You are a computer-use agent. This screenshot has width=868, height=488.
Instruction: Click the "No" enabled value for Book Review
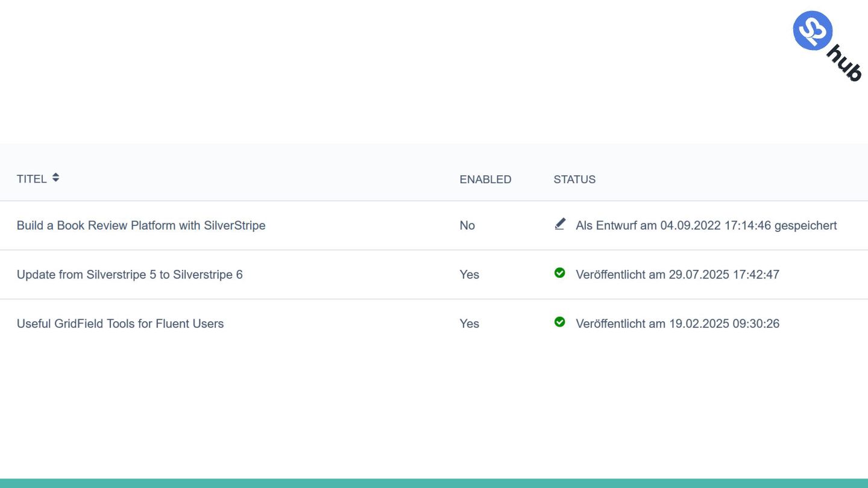pos(467,225)
